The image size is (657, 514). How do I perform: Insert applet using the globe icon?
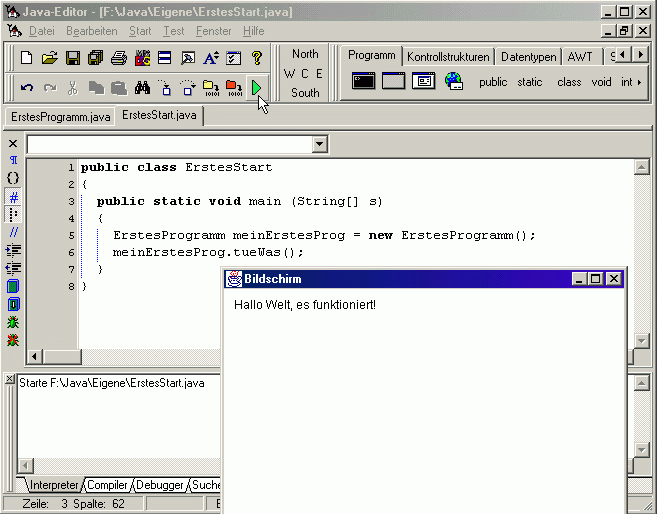pos(454,82)
